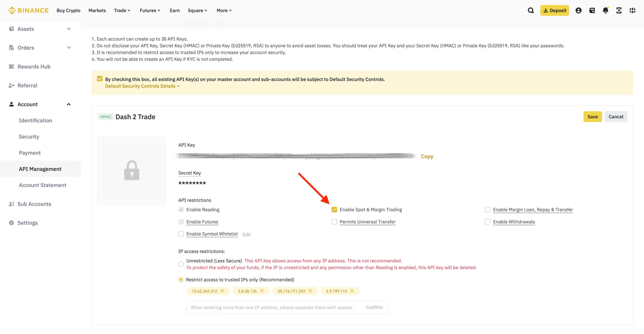Click the HMAC tag

106,117
